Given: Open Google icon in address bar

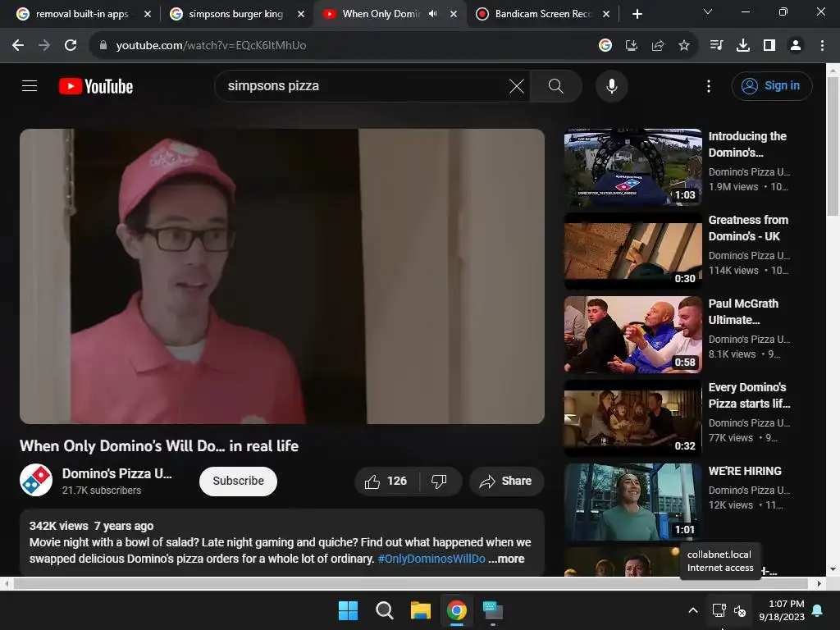Looking at the screenshot, I should (x=605, y=46).
